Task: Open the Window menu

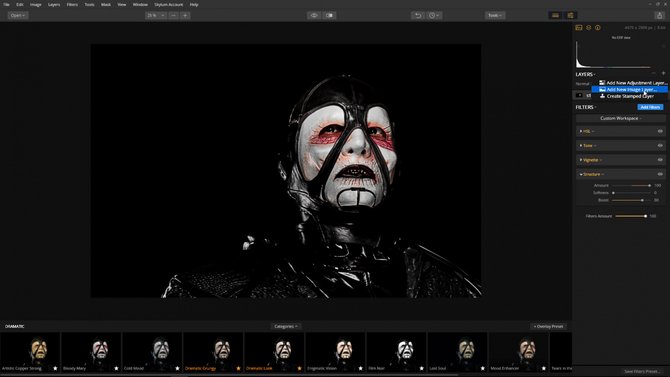Action: pyautogui.click(x=140, y=4)
